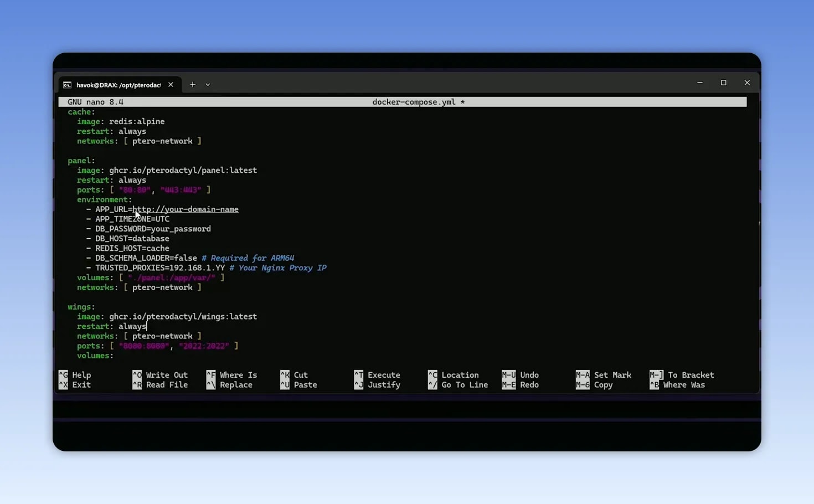Open a new terminal tab
This screenshot has height=504, width=814.
193,85
